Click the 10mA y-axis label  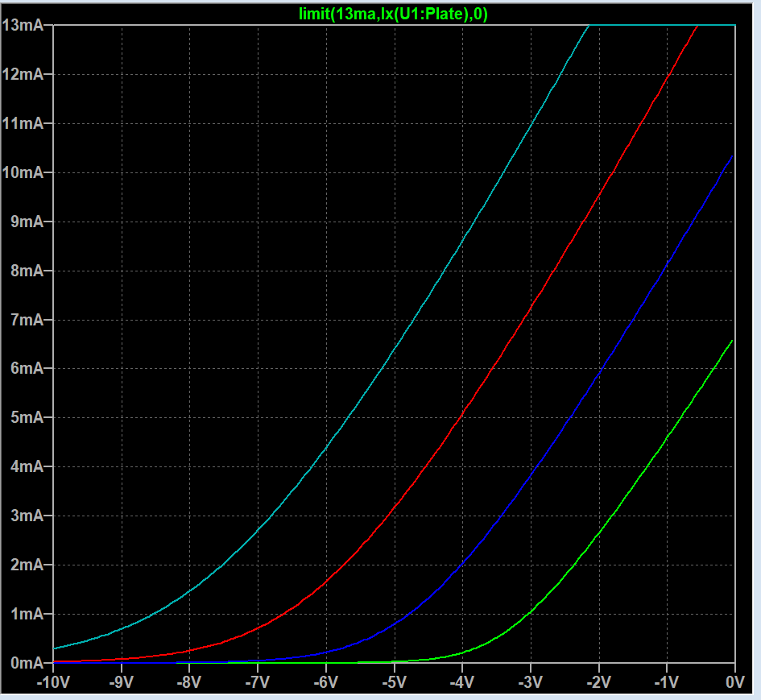click(23, 172)
